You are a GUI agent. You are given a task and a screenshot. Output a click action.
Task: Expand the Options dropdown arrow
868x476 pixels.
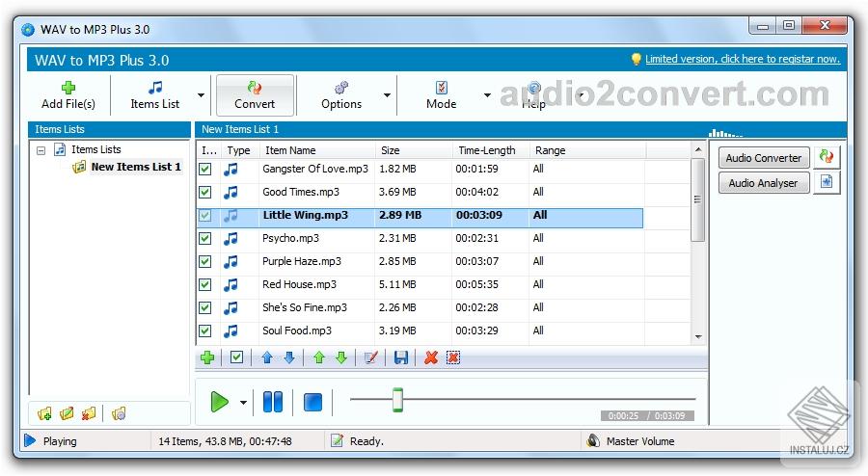(387, 95)
